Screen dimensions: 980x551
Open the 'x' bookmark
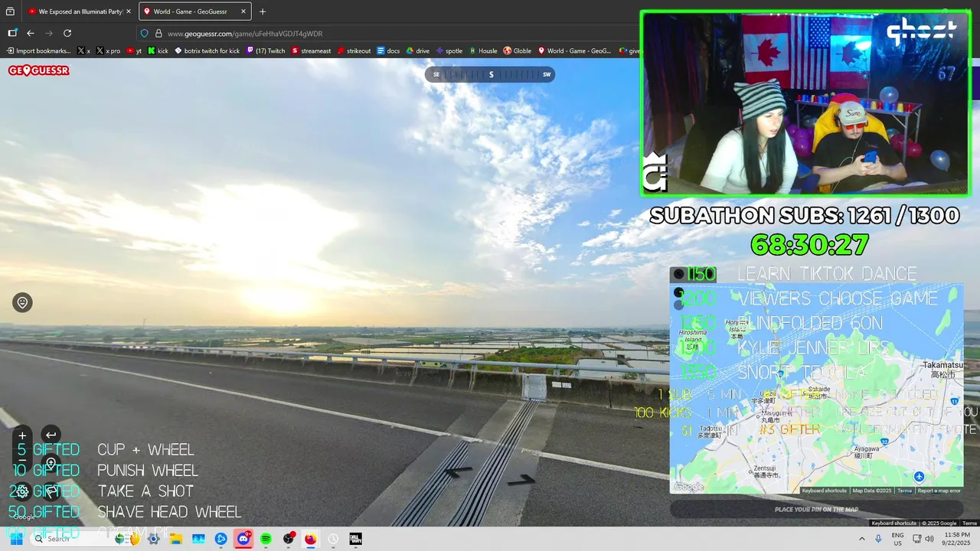tap(84, 51)
